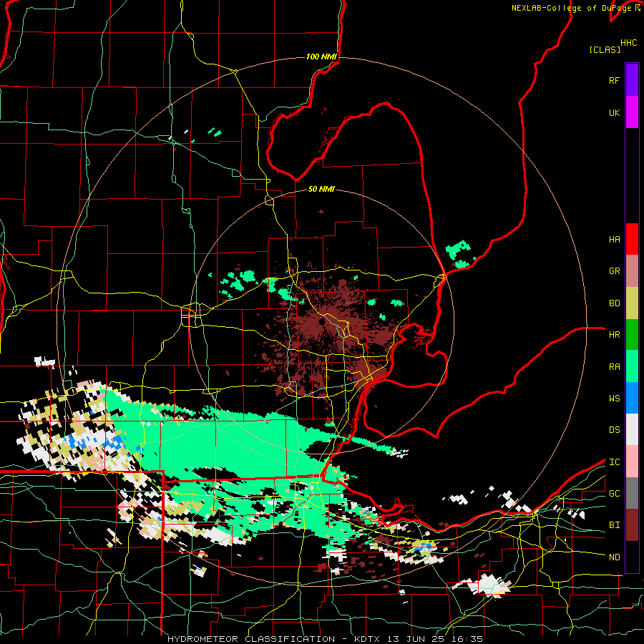Click the HA red legend swatch
644x644 pixels.
tap(632, 239)
